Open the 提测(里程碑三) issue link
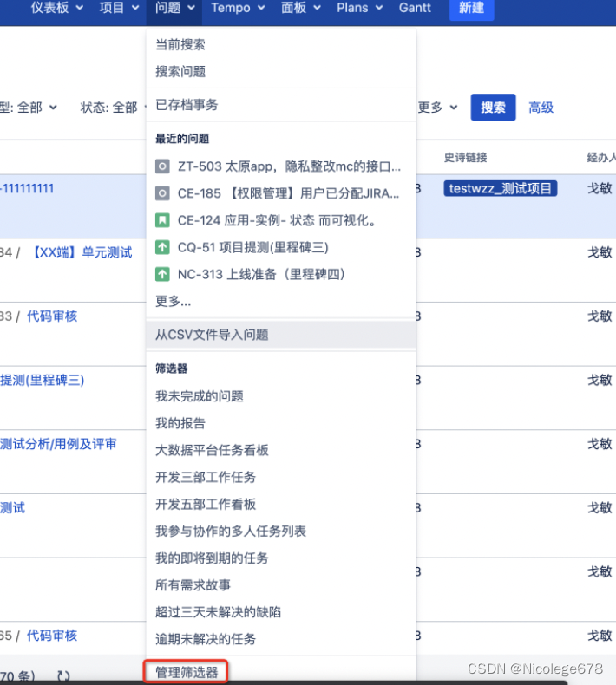This screenshot has width=616, height=685. pyautogui.click(x=42, y=380)
